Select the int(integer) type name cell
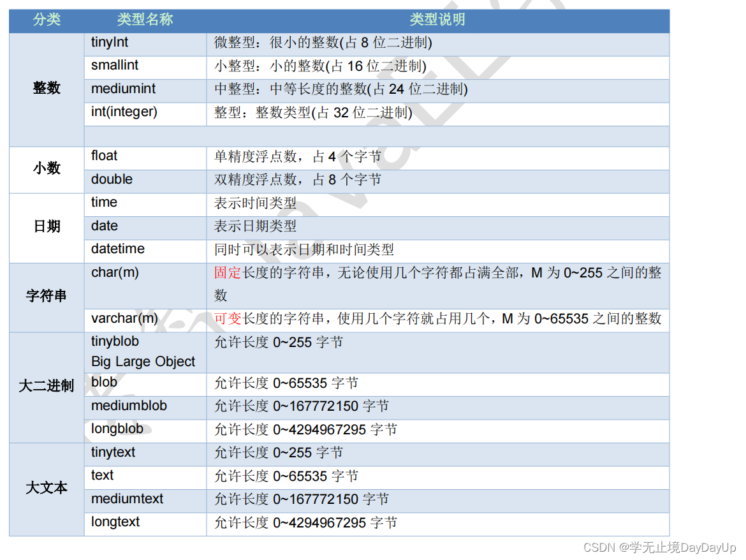746x560 pixels. coord(145,114)
